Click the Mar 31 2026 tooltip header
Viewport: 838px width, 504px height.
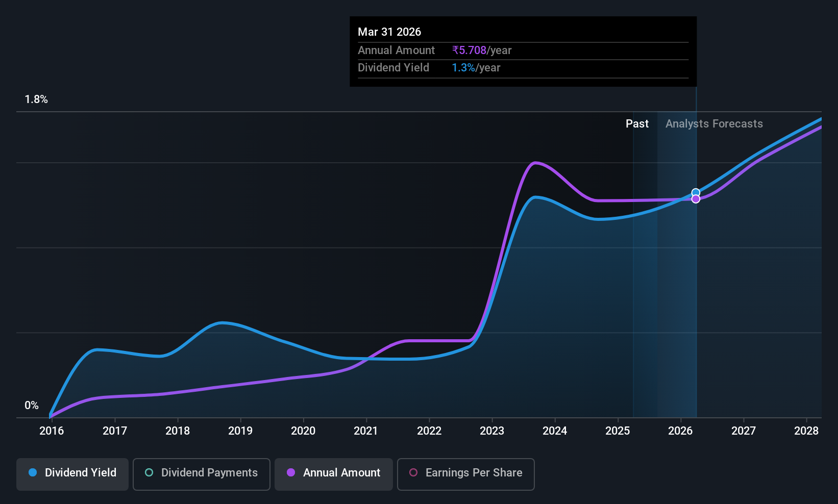389,32
